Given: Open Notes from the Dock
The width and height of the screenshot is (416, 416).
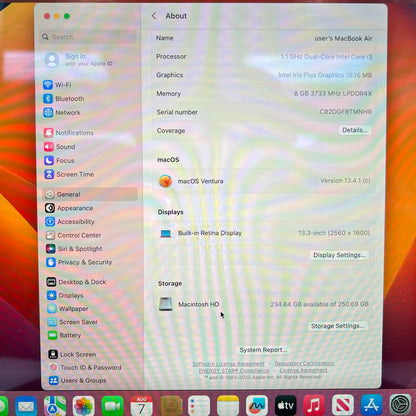Looking at the screenshot, I should tap(228, 406).
